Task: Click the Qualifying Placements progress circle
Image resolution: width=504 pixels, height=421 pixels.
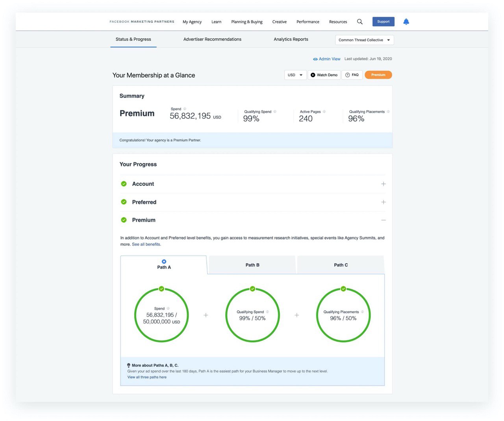Action: [343, 315]
